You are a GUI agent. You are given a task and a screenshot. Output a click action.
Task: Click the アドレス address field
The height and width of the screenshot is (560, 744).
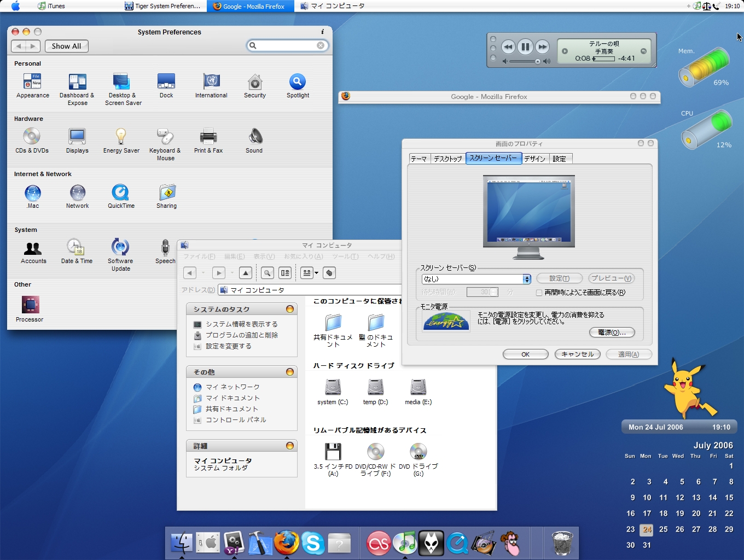click(x=310, y=290)
